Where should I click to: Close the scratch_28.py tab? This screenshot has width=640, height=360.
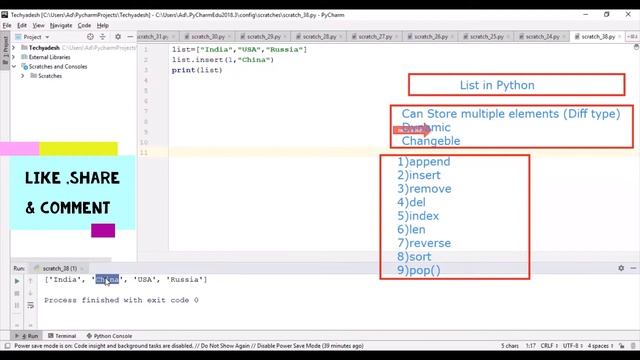[341, 37]
